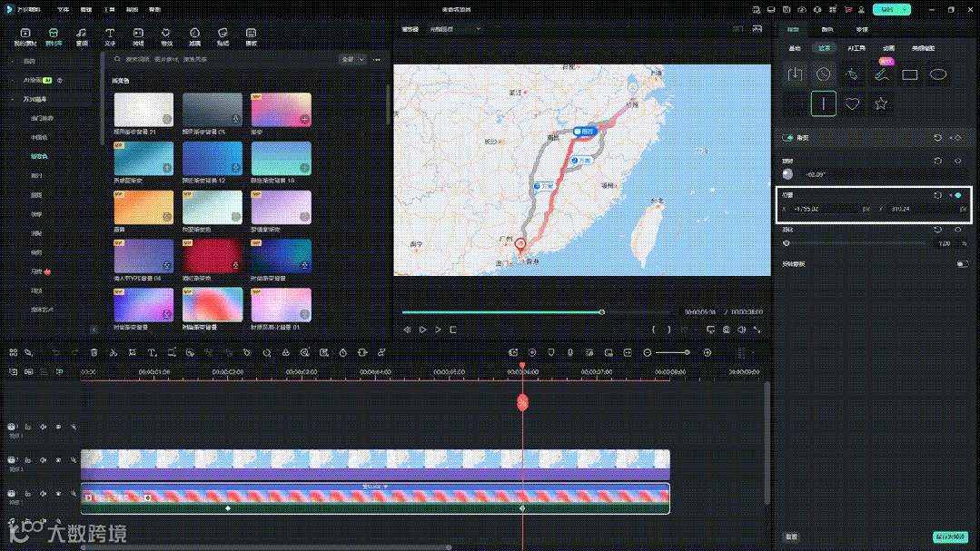
Task: Open the Filters (滤镜) tab
Action: click(194, 37)
